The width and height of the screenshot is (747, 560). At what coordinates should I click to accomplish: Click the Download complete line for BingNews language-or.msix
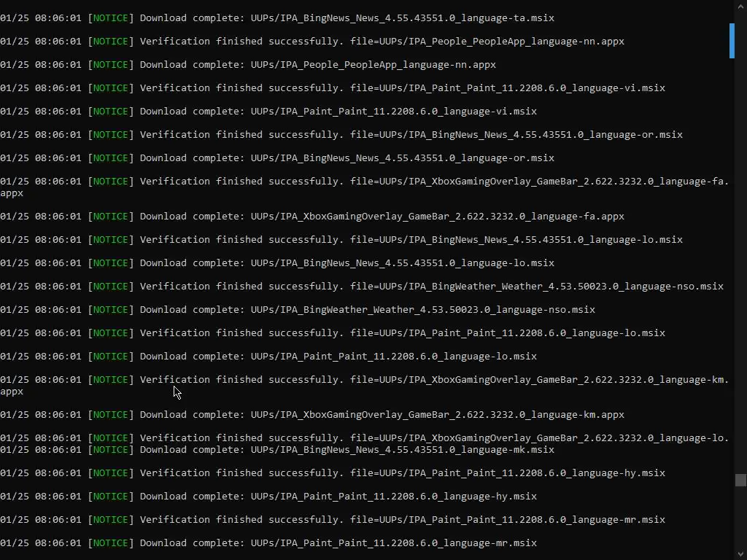277,158
